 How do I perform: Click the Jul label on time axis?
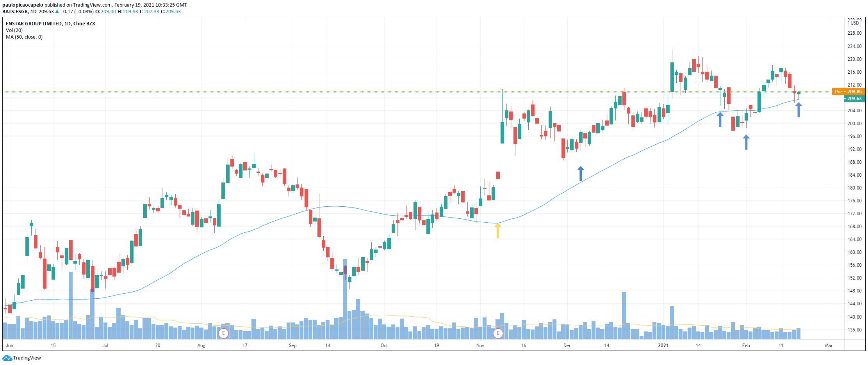(x=105, y=346)
